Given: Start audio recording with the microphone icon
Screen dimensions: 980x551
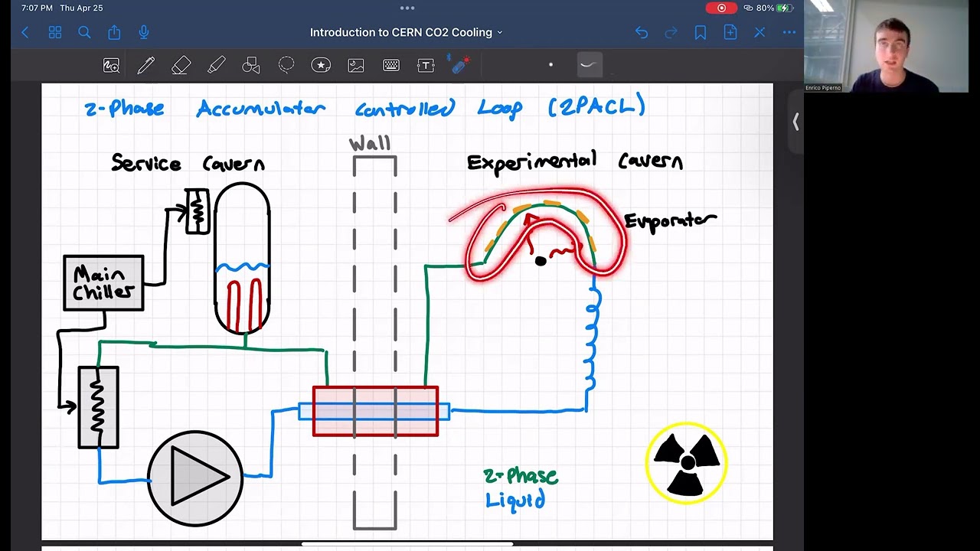Looking at the screenshot, I should click(144, 32).
